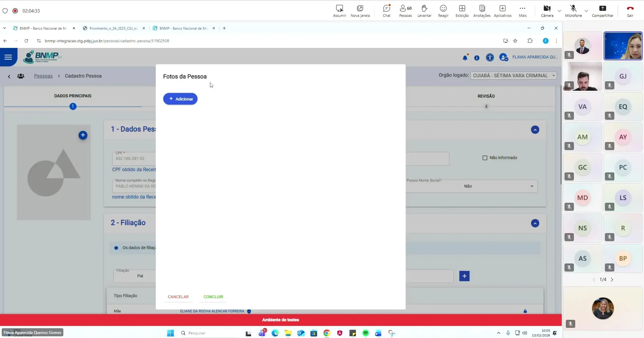
Task: Click the Windows taskbar search box
Action: coord(209,333)
